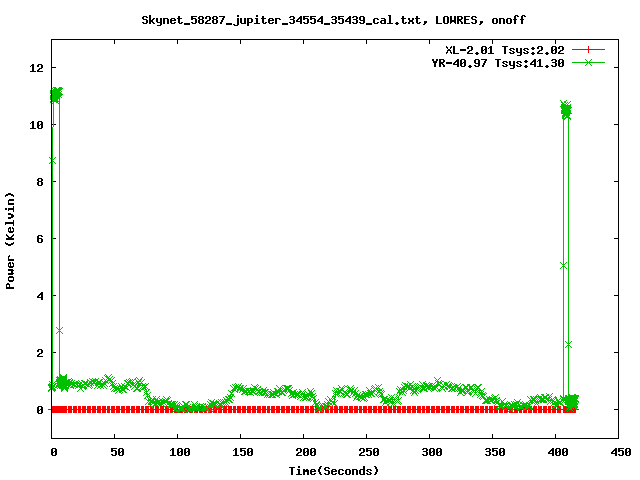Select the legend entry XL-2.01 Tsys:2.02
Viewport: 640px width, 480px height.
(505, 50)
